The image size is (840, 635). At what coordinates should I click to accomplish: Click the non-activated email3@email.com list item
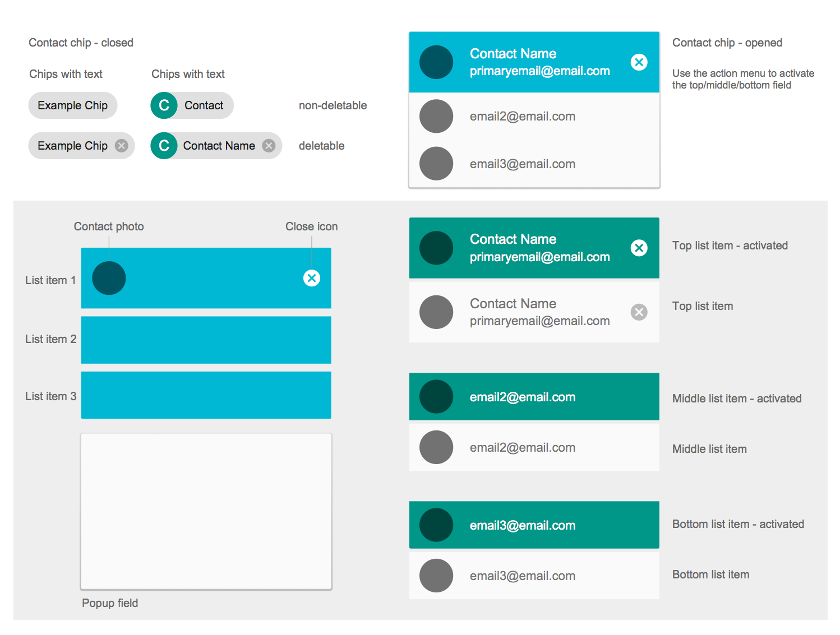click(x=534, y=576)
